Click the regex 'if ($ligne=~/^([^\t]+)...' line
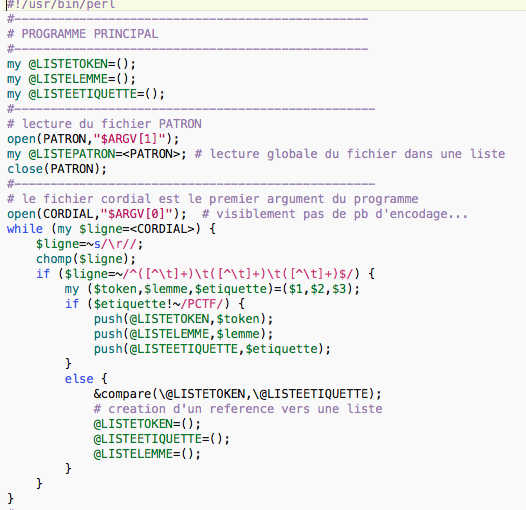Image resolution: width=526 pixels, height=510 pixels. [205, 274]
